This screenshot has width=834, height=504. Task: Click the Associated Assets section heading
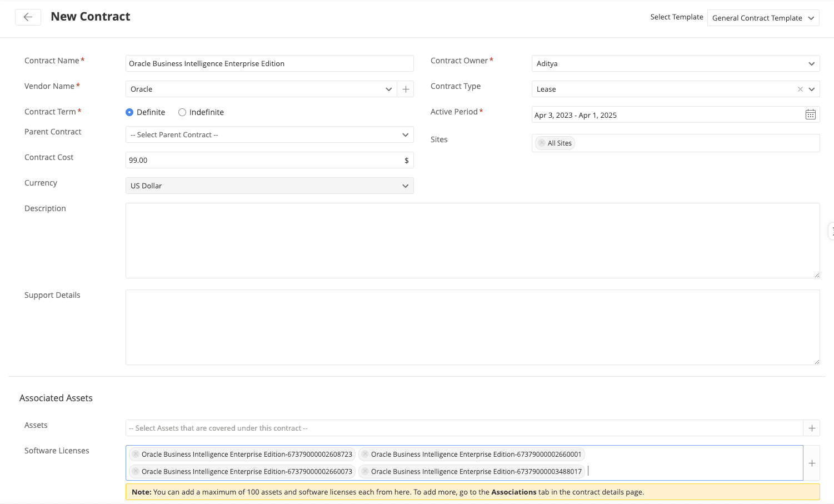click(x=56, y=398)
